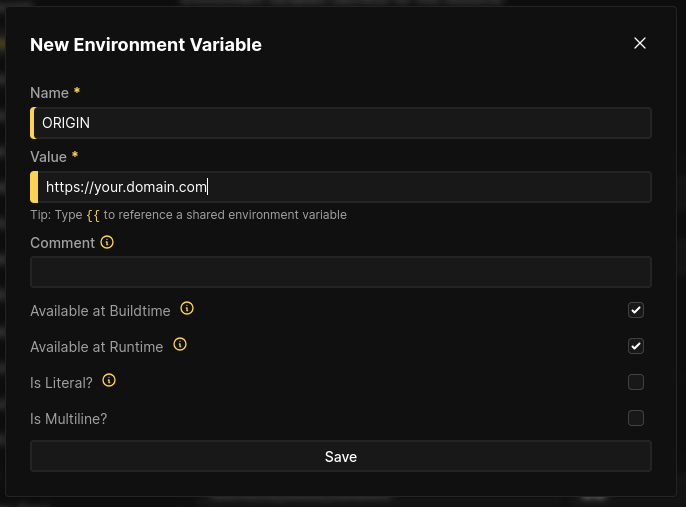Disable the Available at Runtime checkbox
The height and width of the screenshot is (507, 686).
635,346
